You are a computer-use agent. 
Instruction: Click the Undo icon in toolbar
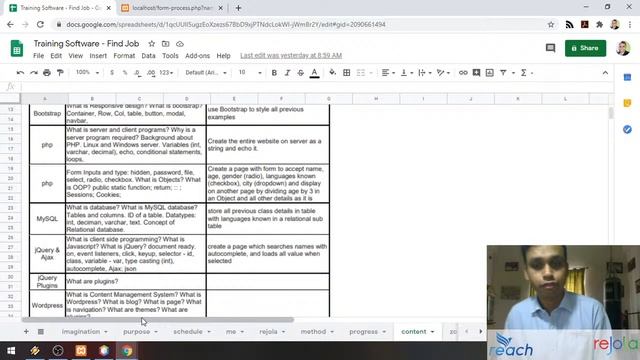click(20, 73)
